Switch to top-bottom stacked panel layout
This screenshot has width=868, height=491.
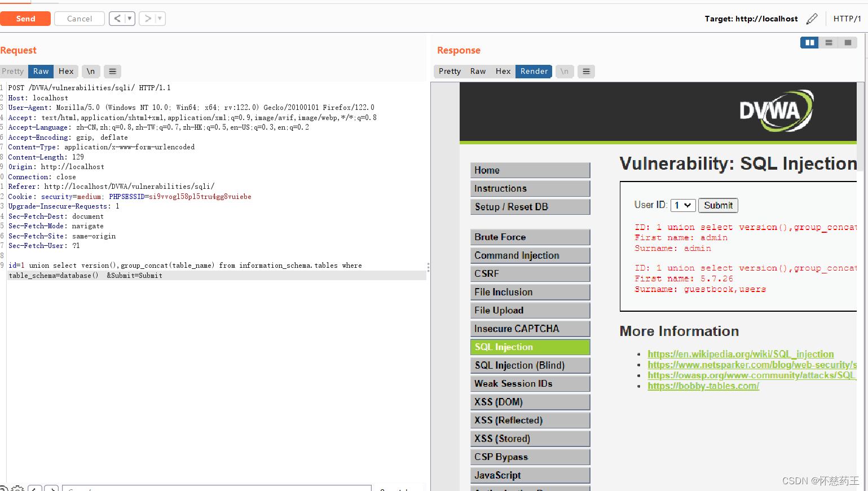click(x=829, y=42)
